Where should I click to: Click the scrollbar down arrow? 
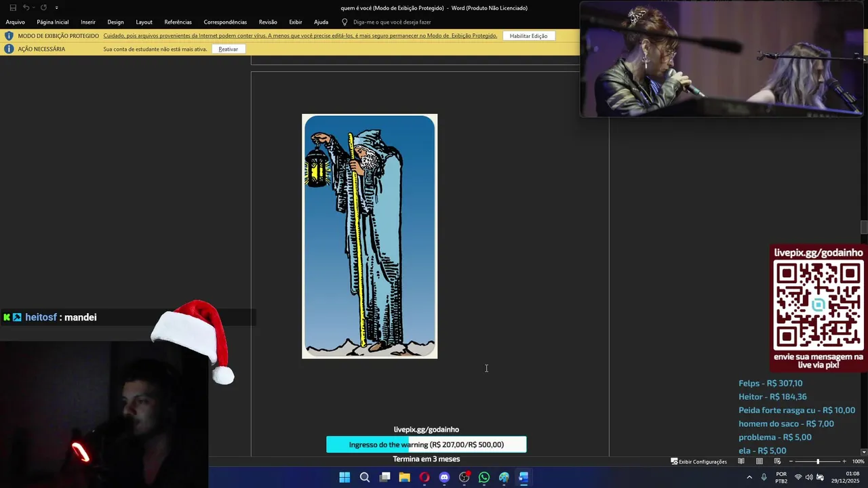tap(864, 451)
